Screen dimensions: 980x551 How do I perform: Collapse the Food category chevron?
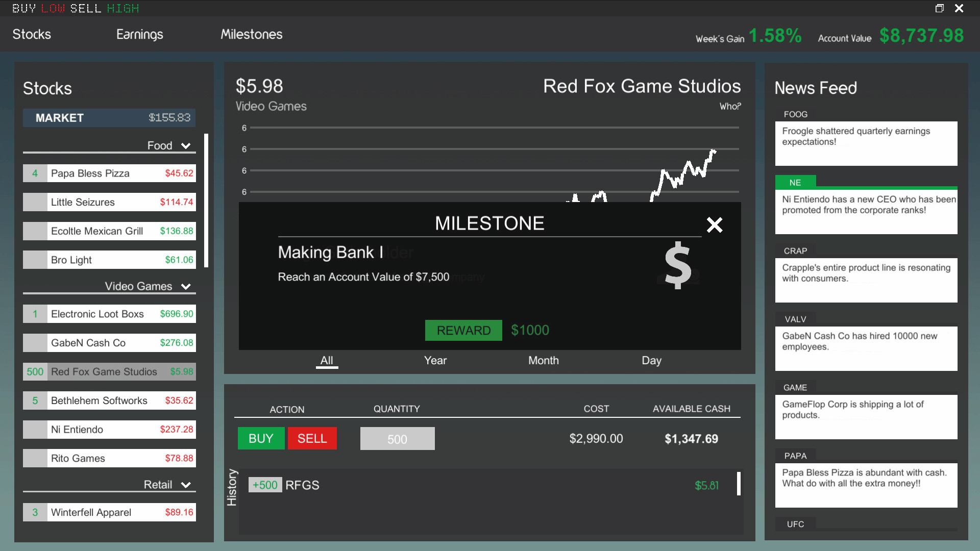click(186, 146)
